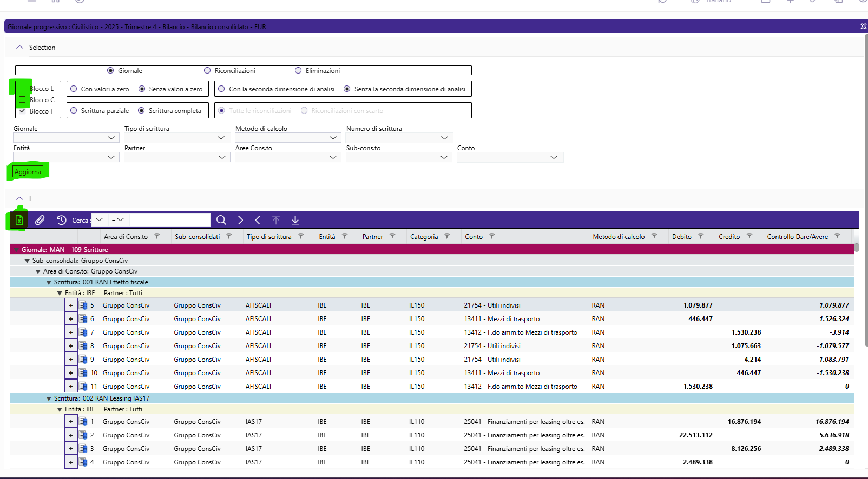Collapse the Selection section

point(20,48)
